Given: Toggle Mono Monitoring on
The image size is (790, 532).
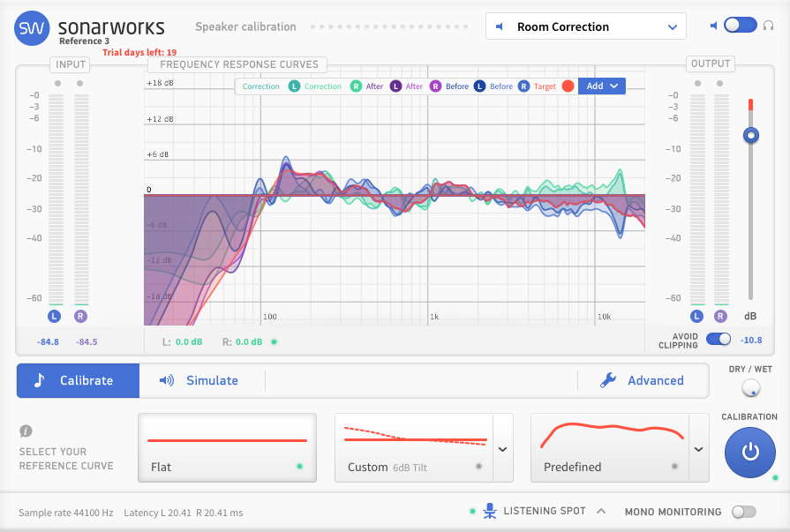Looking at the screenshot, I should (x=742, y=512).
